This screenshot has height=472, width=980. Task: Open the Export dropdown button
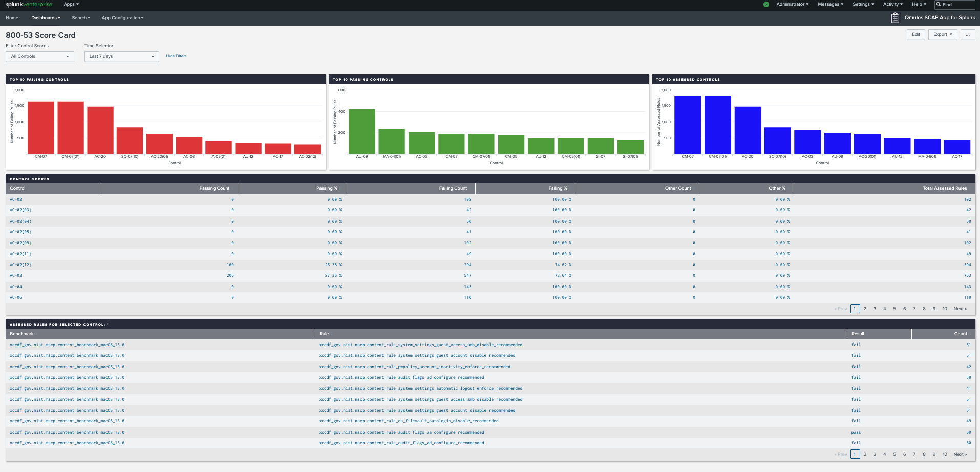[943, 34]
